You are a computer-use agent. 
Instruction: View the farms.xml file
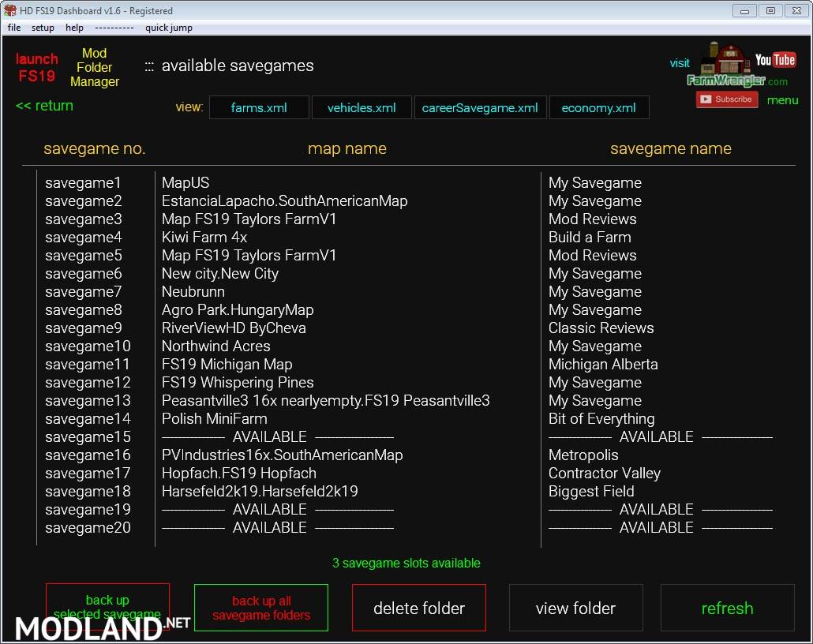click(x=259, y=108)
